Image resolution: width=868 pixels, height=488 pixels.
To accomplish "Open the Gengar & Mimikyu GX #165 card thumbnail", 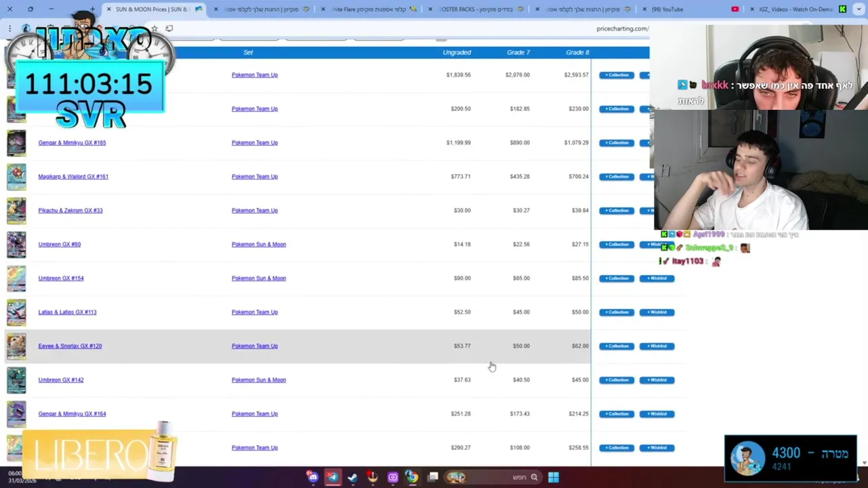I will point(16,143).
